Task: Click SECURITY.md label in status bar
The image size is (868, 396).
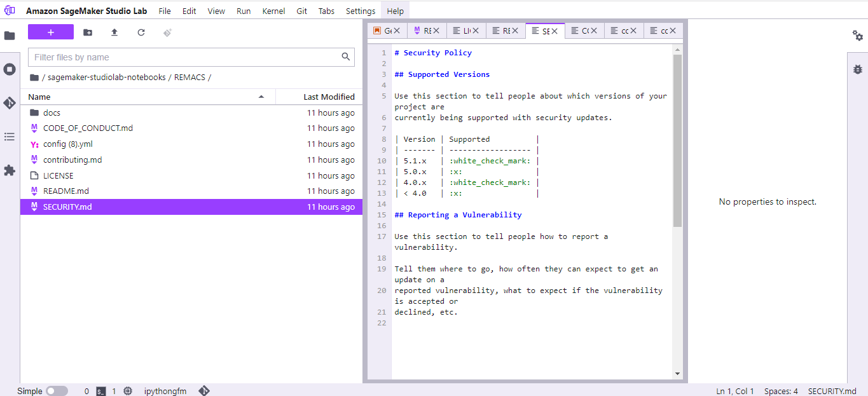Action: pos(832,391)
